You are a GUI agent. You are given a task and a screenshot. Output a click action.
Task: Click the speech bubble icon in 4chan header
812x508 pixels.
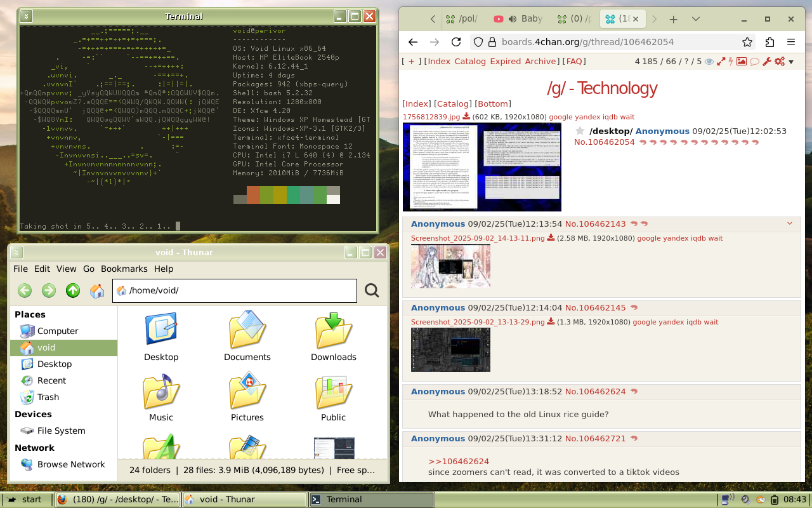(754, 62)
